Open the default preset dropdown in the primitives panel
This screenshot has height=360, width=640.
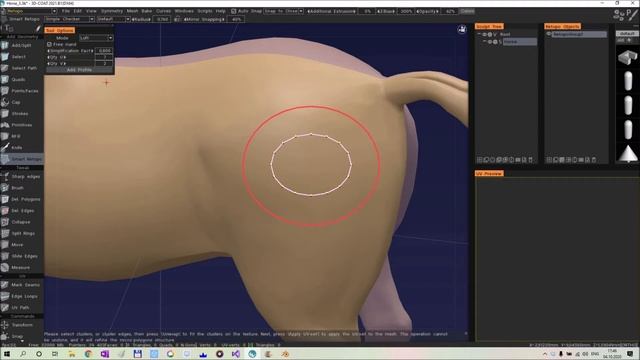pos(627,33)
